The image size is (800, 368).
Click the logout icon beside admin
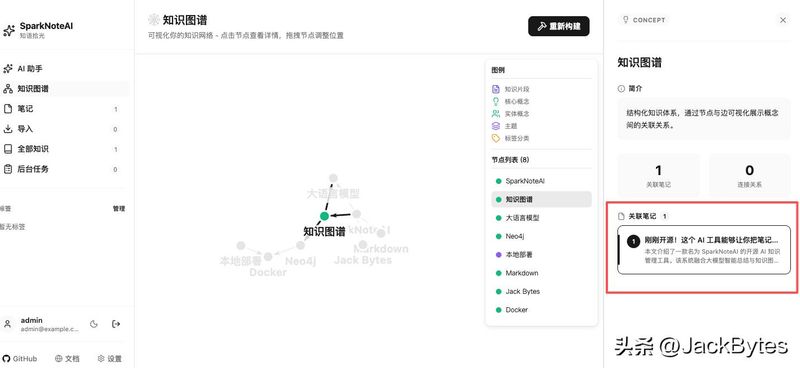pyautogui.click(x=116, y=324)
